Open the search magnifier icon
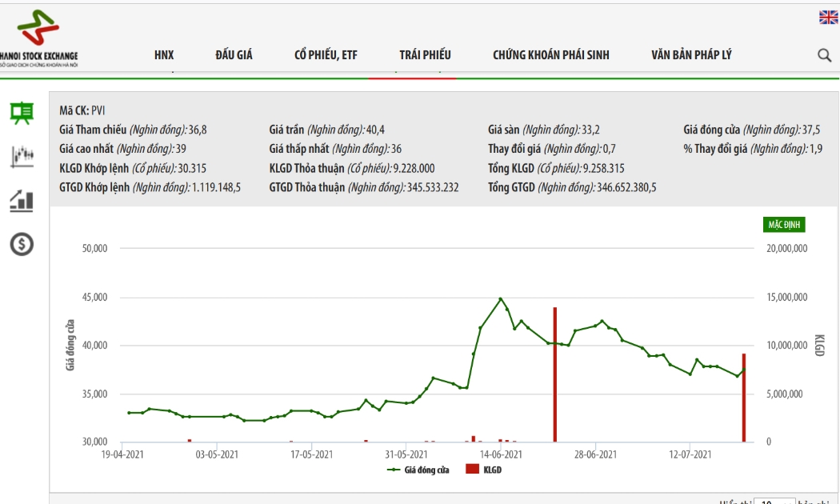The image size is (840, 504). point(825,54)
